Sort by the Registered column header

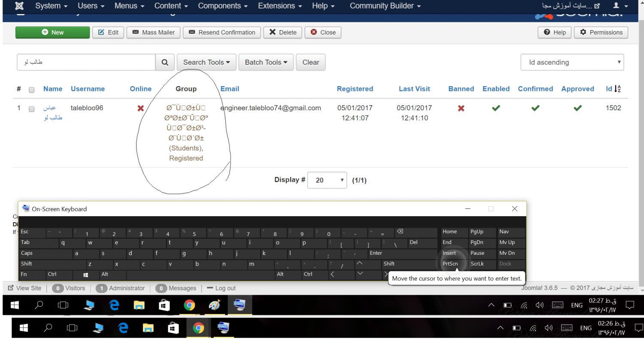tap(355, 89)
